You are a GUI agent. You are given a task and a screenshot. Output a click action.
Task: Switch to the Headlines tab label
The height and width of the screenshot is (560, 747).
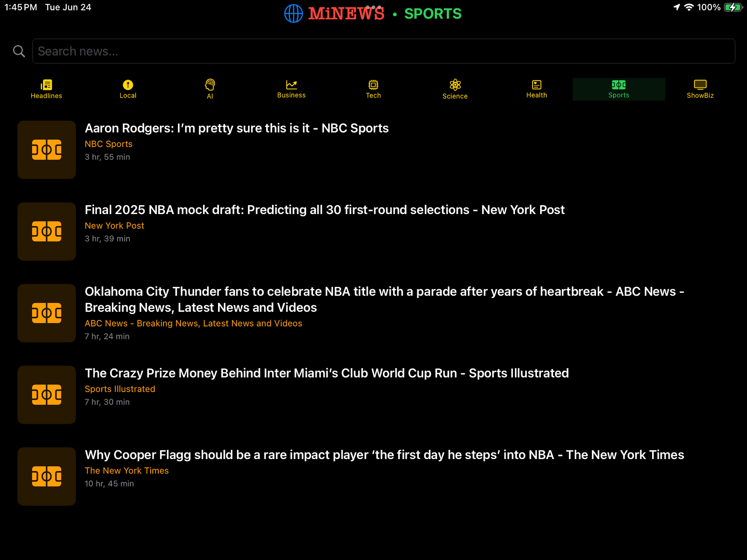click(x=46, y=96)
